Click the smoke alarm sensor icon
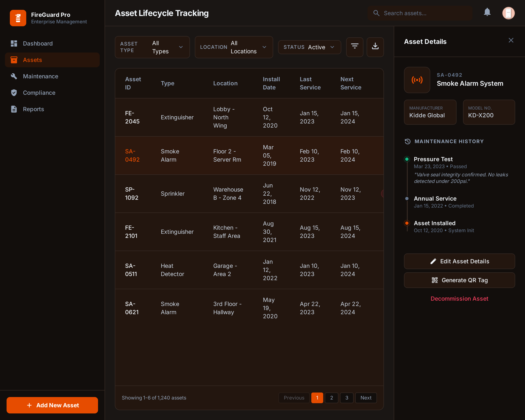 click(417, 80)
